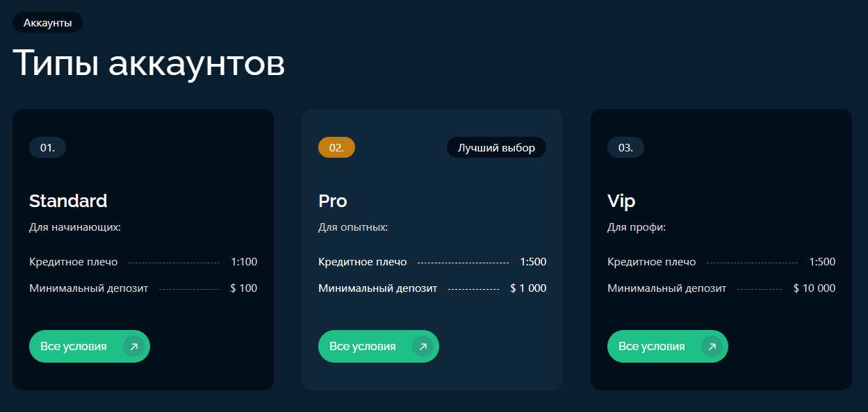Click the 01. number badge
Viewport: 868px width, 412px height.
[47, 147]
